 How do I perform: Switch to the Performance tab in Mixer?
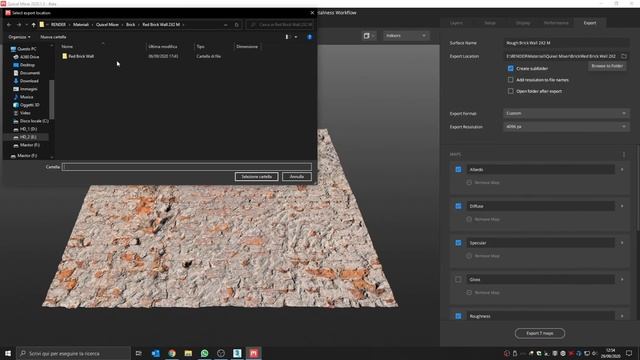[x=556, y=23]
